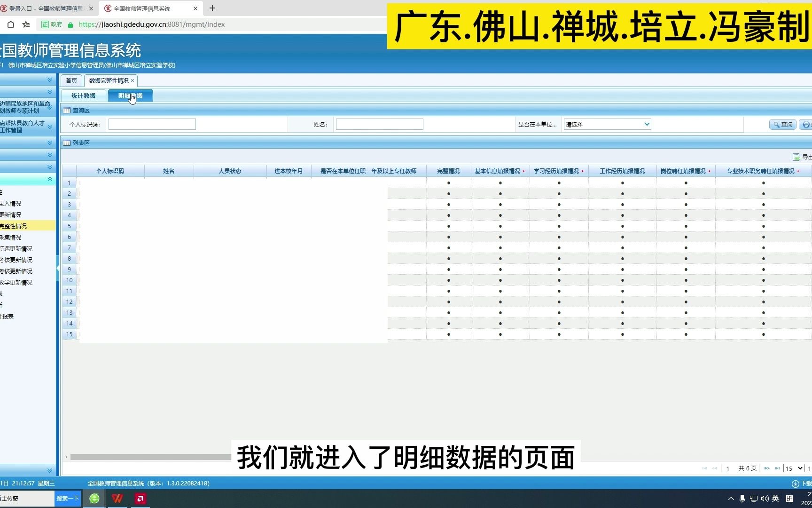This screenshot has height=508, width=812.
Task: Click the 基本信息填报情况 column header
Action: click(500, 171)
